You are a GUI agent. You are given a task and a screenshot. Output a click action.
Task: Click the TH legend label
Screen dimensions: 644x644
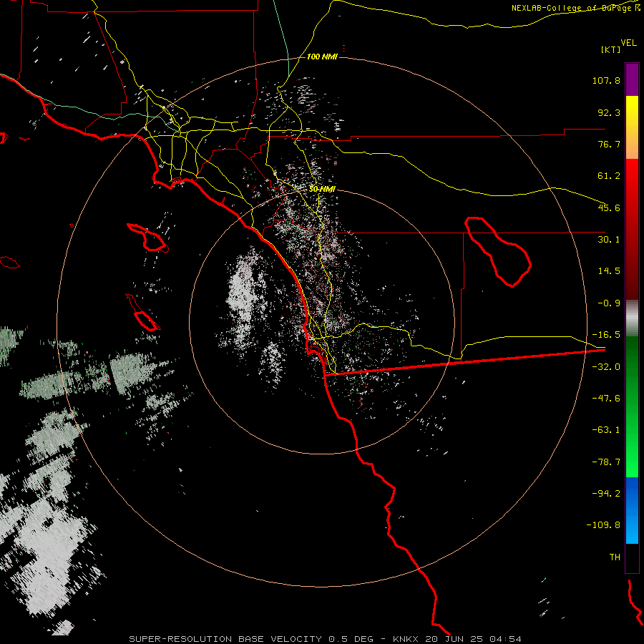615,557
